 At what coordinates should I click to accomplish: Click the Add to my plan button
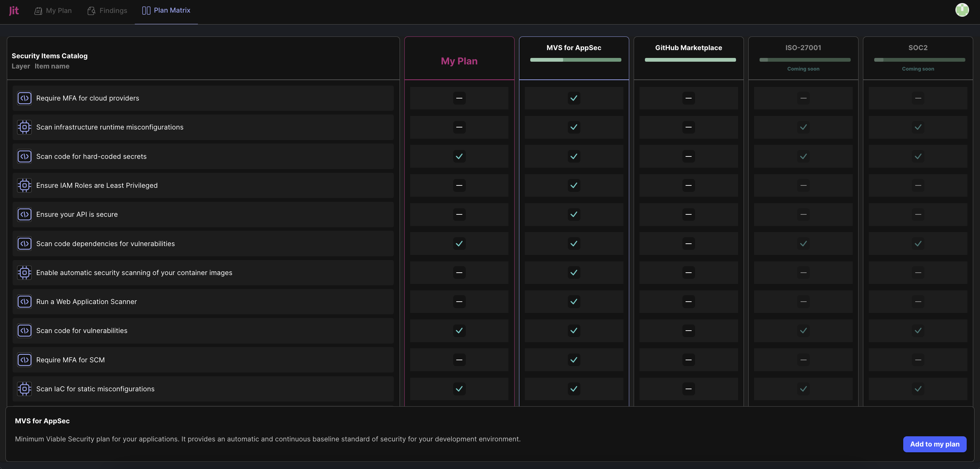(x=934, y=444)
